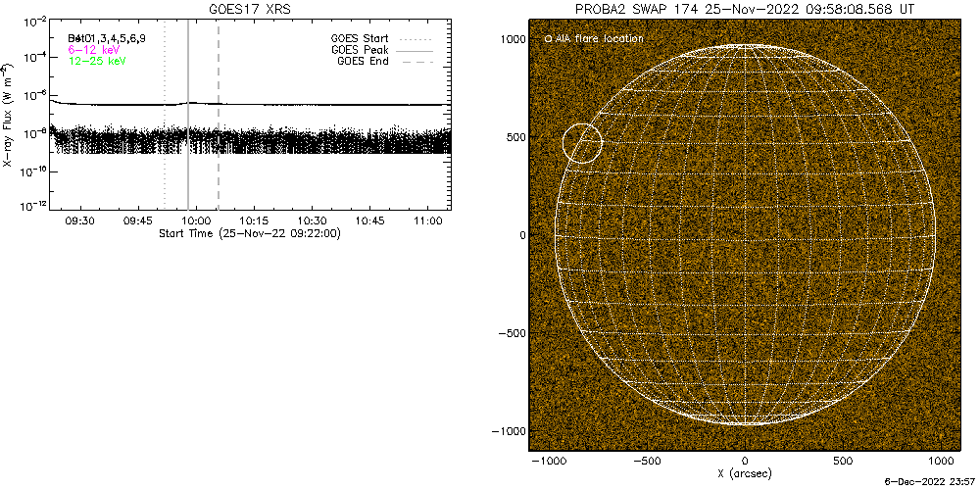Click the 10^-12 flux axis tick label
Screen dimensions: 980x490
32,207
